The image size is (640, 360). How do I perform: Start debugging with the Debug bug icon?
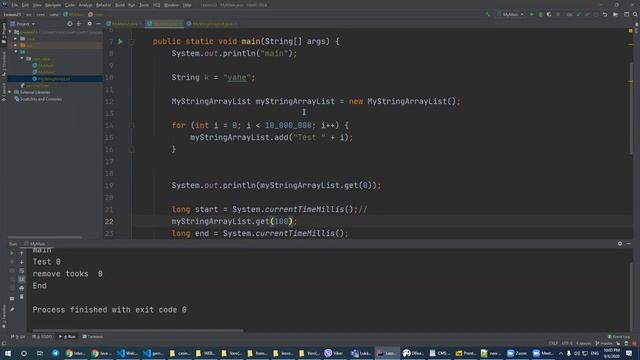540,14
